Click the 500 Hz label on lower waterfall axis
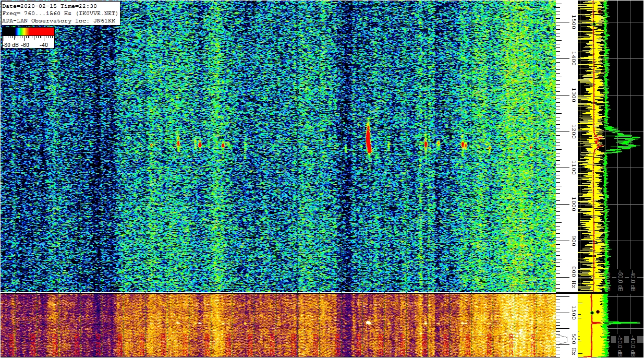The width and height of the screenshot is (644, 358). tap(574, 344)
